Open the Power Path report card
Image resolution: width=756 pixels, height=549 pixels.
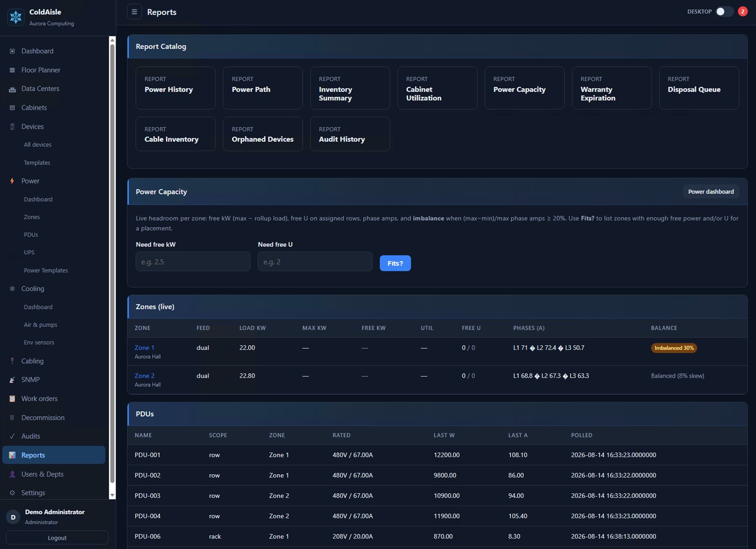coord(263,88)
